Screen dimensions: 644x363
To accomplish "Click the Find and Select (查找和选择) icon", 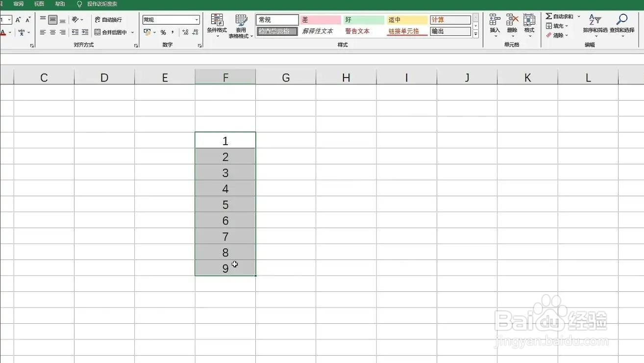I will [x=622, y=26].
